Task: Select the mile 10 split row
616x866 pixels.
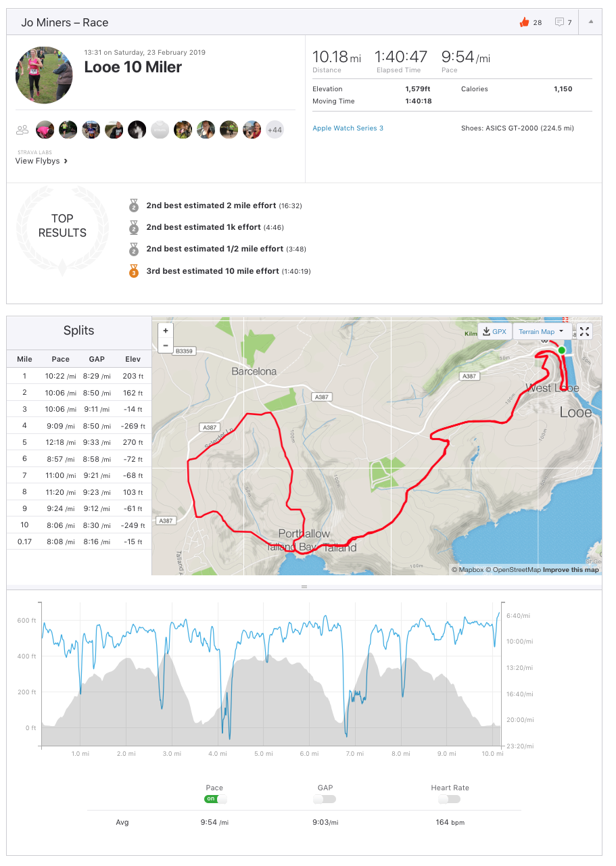Action: (x=79, y=525)
